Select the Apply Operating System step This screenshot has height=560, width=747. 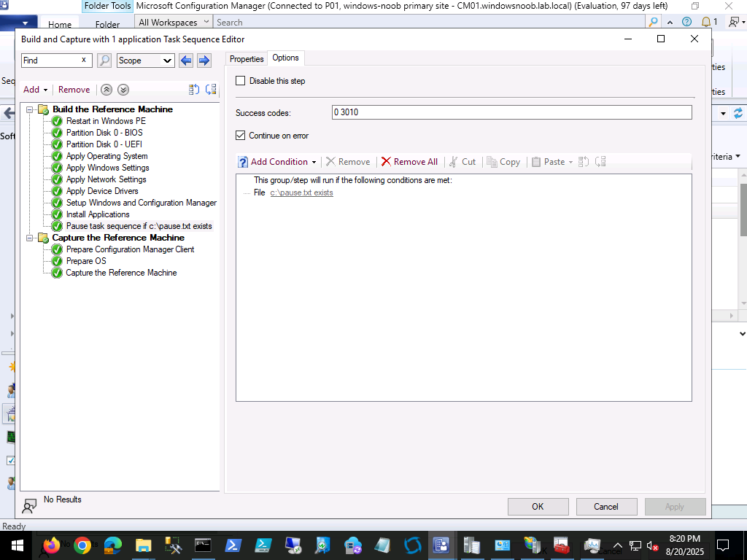[107, 156]
